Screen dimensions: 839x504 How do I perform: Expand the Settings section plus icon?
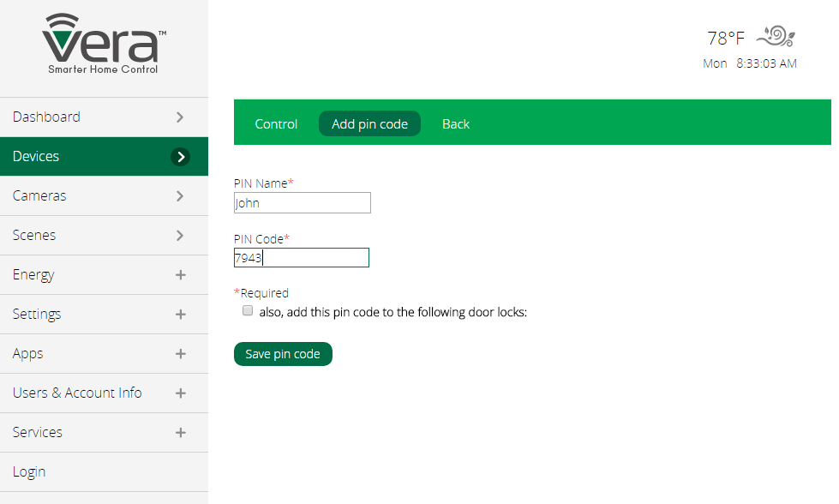[x=180, y=315]
